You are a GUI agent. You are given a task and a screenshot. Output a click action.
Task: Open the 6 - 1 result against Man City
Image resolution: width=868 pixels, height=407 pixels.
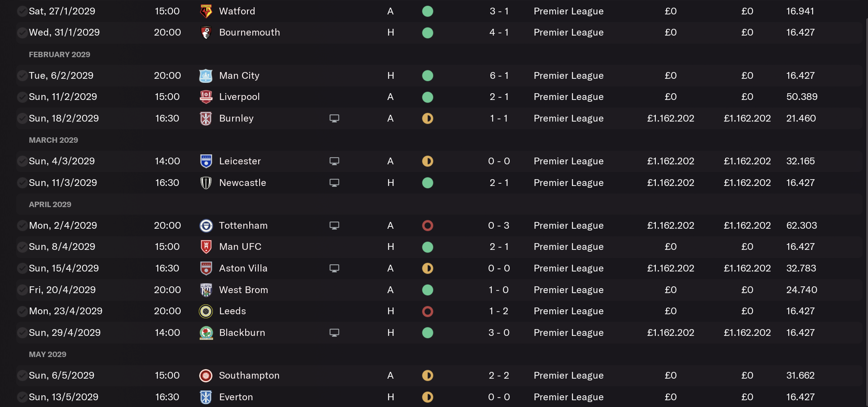pos(499,76)
